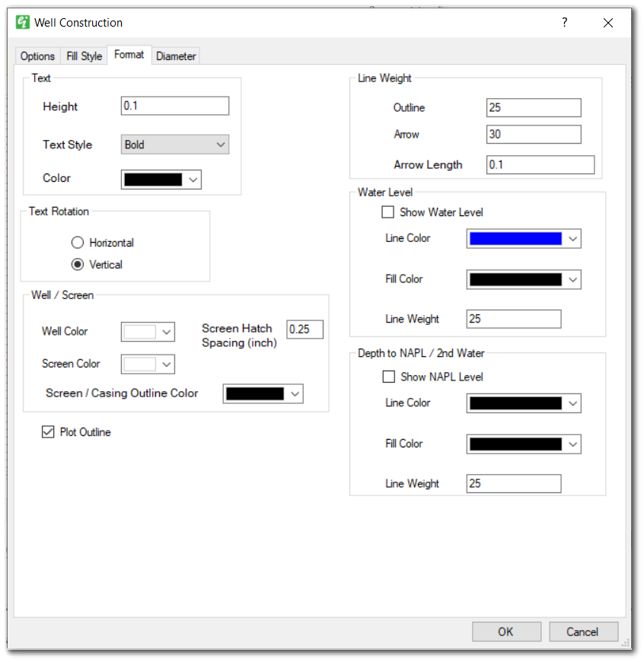Screen dimensions: 644x662
Task: Open the dialog help question mark
Action: (564, 23)
